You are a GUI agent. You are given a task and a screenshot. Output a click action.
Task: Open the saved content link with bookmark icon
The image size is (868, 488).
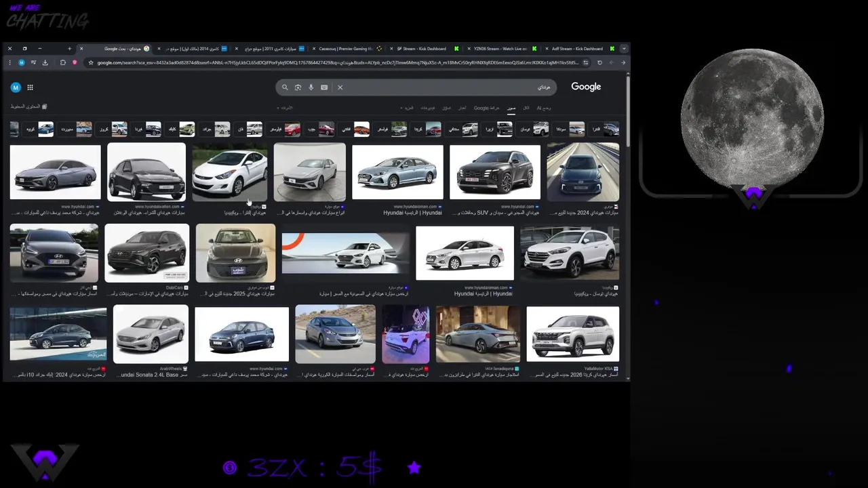tap(28, 106)
